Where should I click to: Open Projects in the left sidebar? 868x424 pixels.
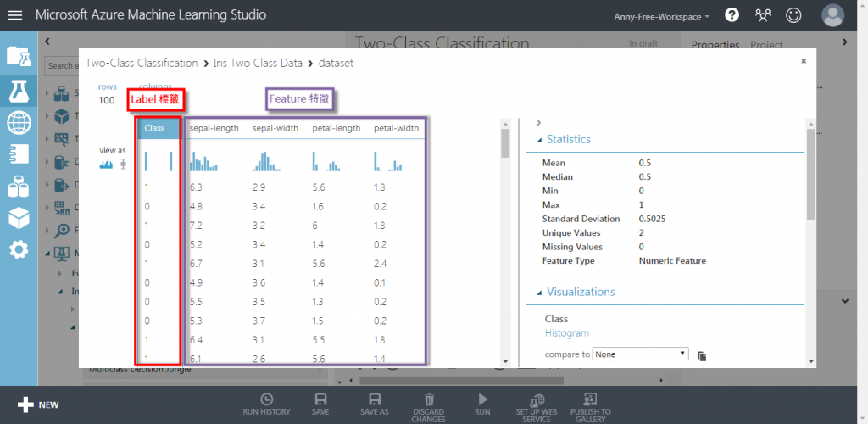(x=19, y=55)
